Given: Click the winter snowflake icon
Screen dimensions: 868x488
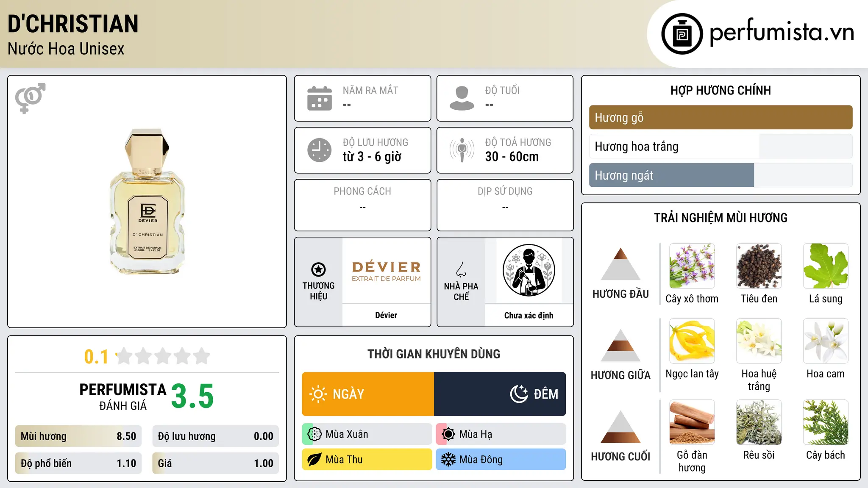Looking at the screenshot, I should tap(448, 460).
